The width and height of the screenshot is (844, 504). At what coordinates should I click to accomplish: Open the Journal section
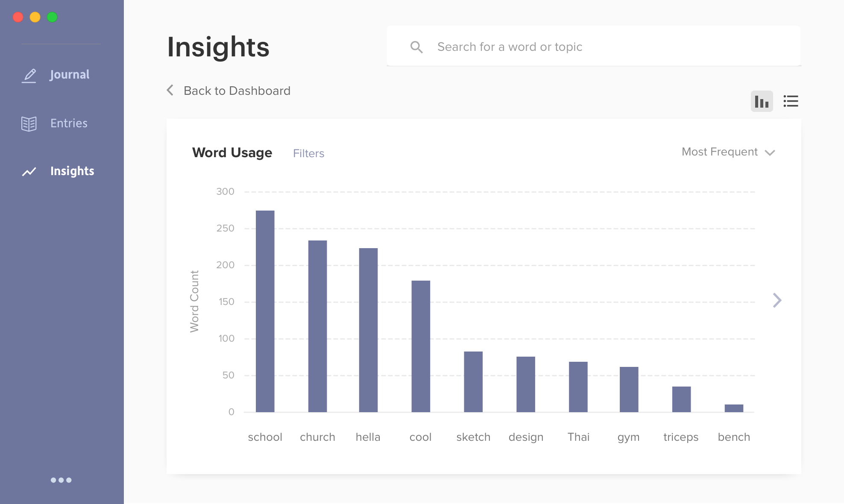pos(70,75)
